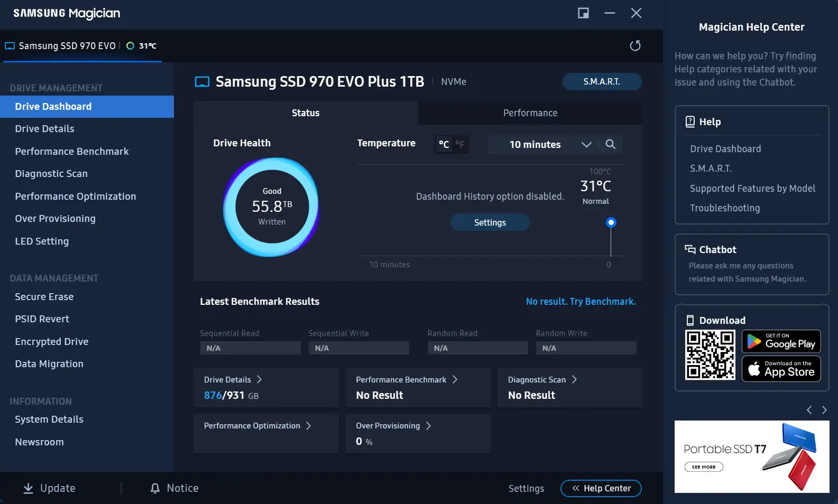Image resolution: width=838 pixels, height=504 pixels.
Task: Click the mini-mode window icon in title bar
Action: (x=583, y=13)
